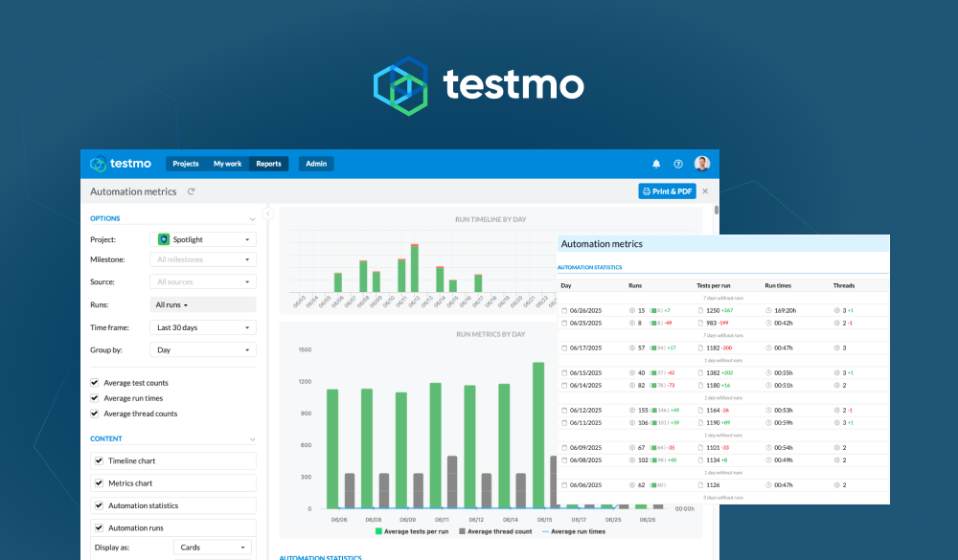Click the 06/08/2025 date cell
This screenshot has width=958, height=560.
click(x=585, y=459)
